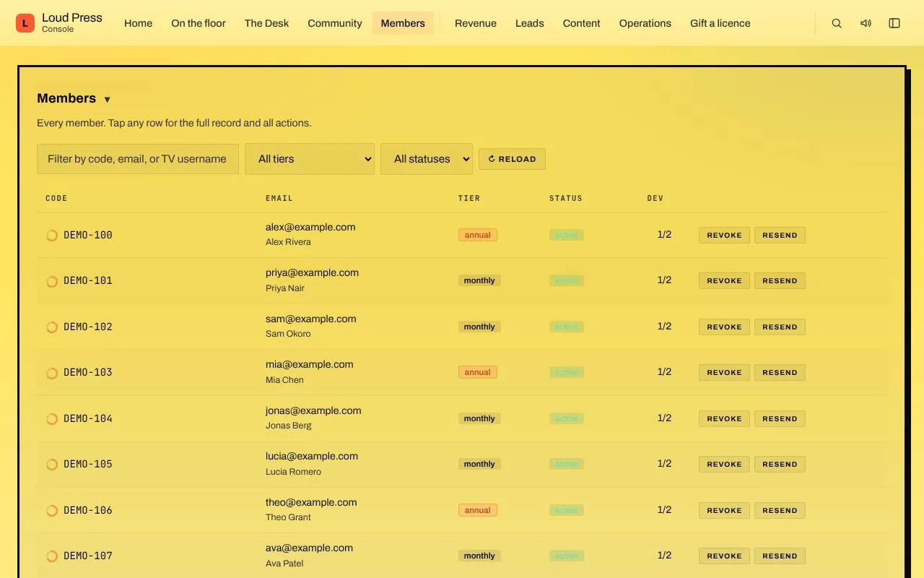
Task: Revoke the DEMO-101 membership
Action: point(724,280)
